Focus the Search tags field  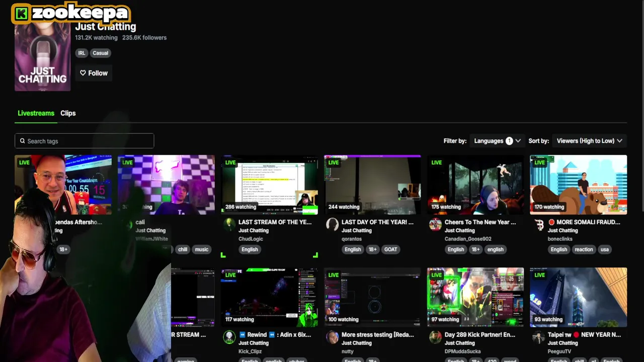84,141
